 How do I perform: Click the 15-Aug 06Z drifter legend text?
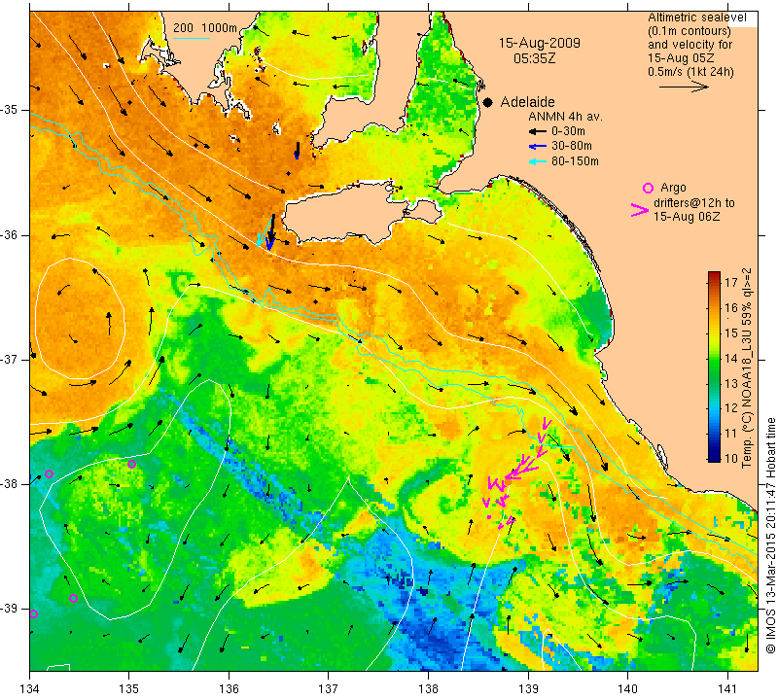pos(687,216)
